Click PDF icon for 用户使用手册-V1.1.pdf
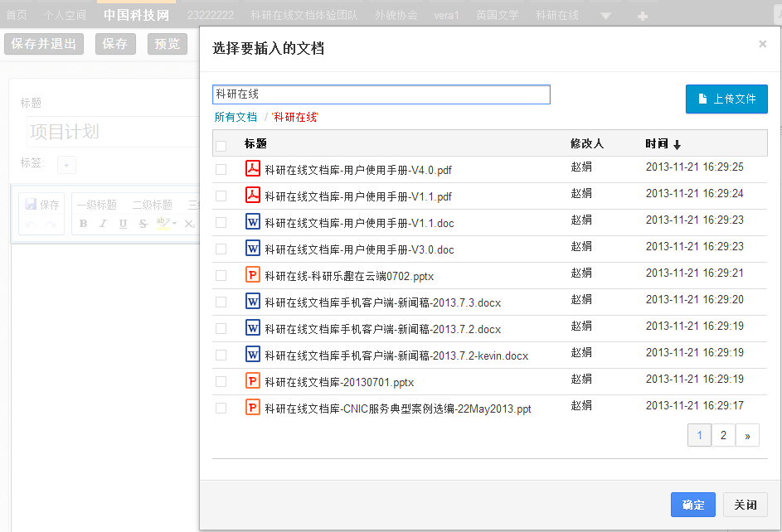The height and width of the screenshot is (532, 782). (253, 196)
